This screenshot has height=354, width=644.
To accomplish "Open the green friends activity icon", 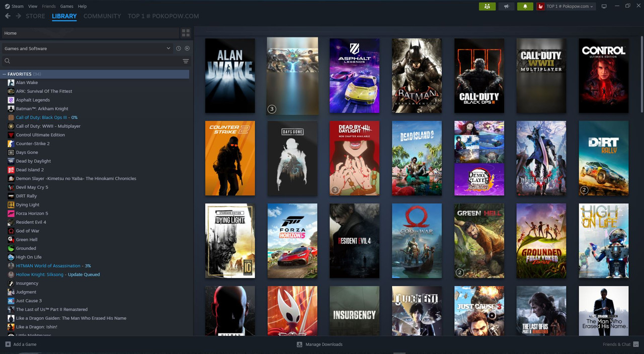I will 487,6.
